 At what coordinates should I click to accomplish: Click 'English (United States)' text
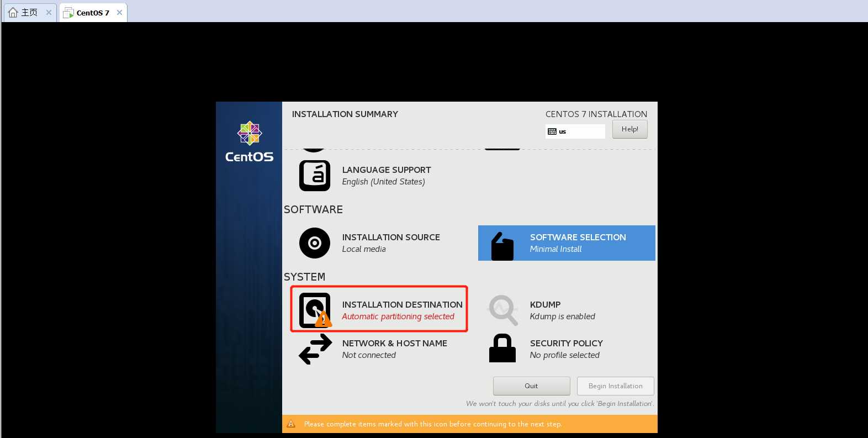pyautogui.click(x=383, y=182)
